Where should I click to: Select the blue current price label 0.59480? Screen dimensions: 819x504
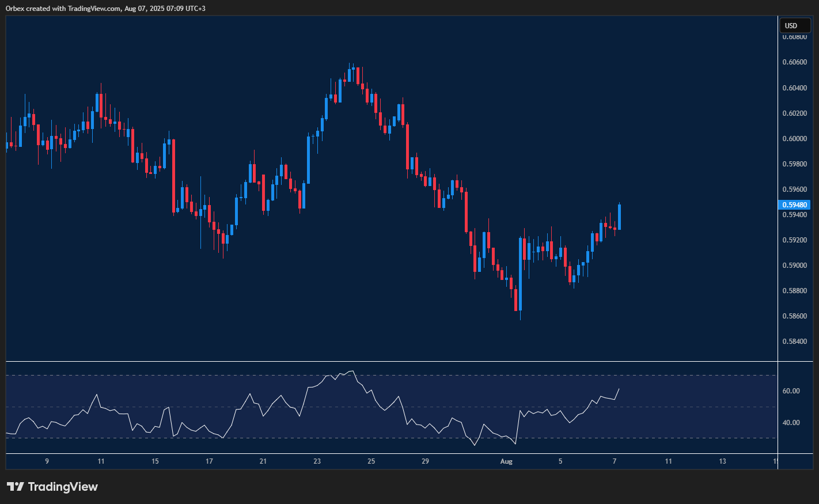(x=794, y=204)
